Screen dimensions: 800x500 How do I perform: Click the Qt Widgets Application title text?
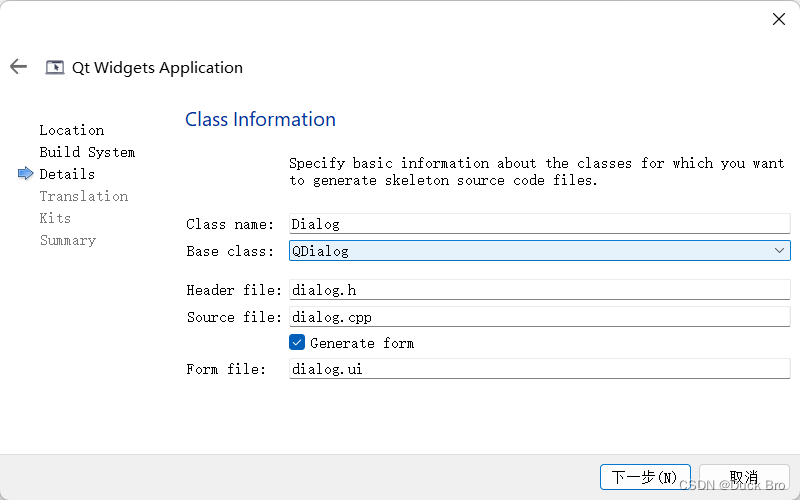pos(157,67)
